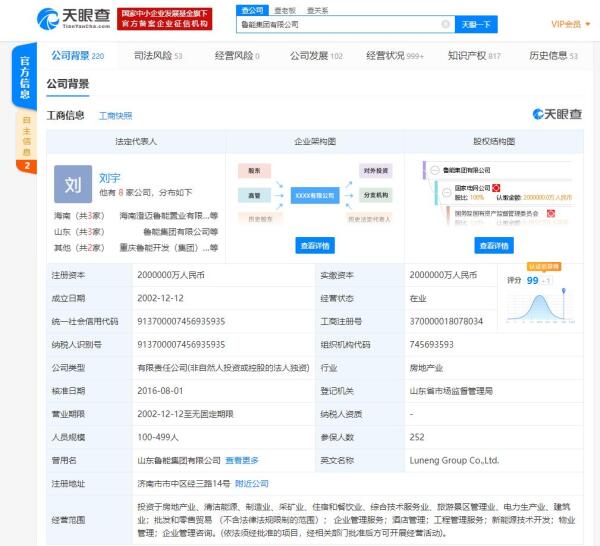The height and width of the screenshot is (546, 600).
Task: Click 查看详情 under the equity structure chart
Action: [494, 245]
